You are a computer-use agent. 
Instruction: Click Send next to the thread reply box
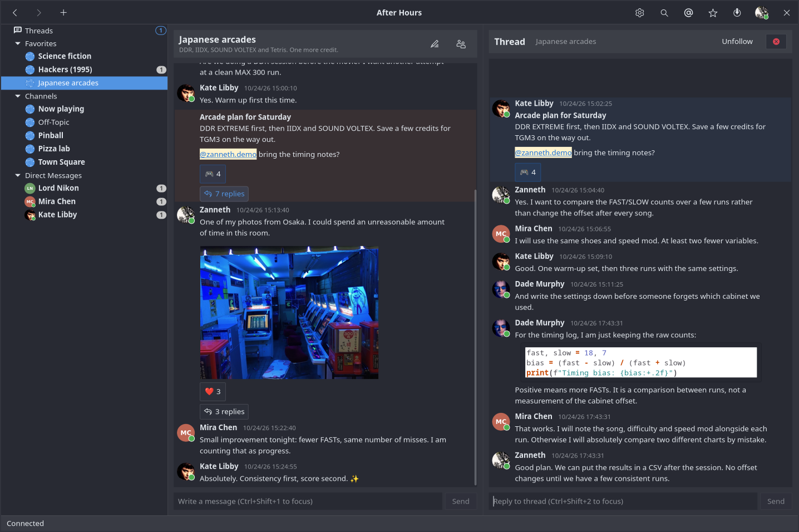click(776, 501)
